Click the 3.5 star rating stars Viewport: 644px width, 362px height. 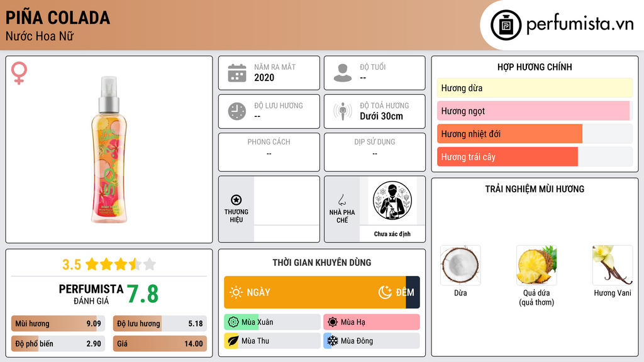121,265
